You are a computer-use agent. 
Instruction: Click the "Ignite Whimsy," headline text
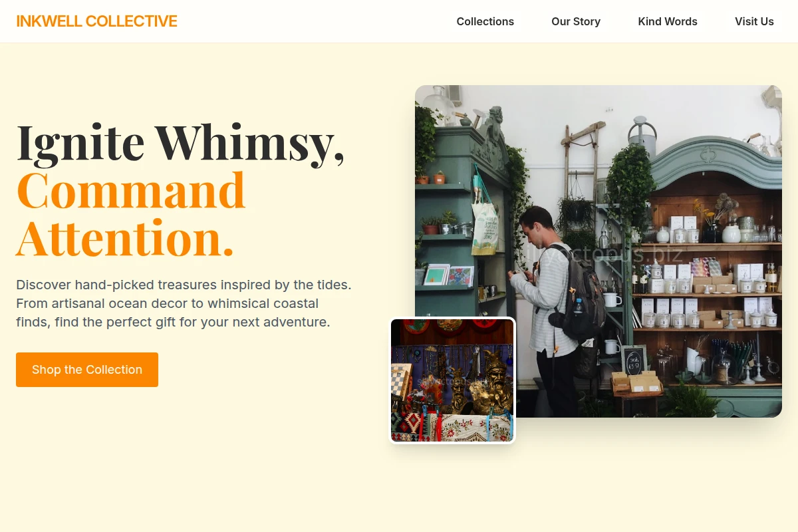pos(180,142)
